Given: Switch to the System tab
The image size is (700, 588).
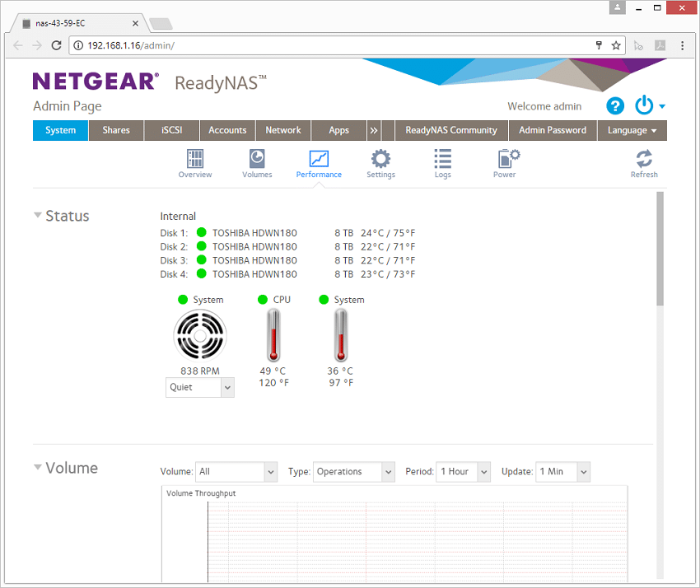Looking at the screenshot, I should pos(61,130).
